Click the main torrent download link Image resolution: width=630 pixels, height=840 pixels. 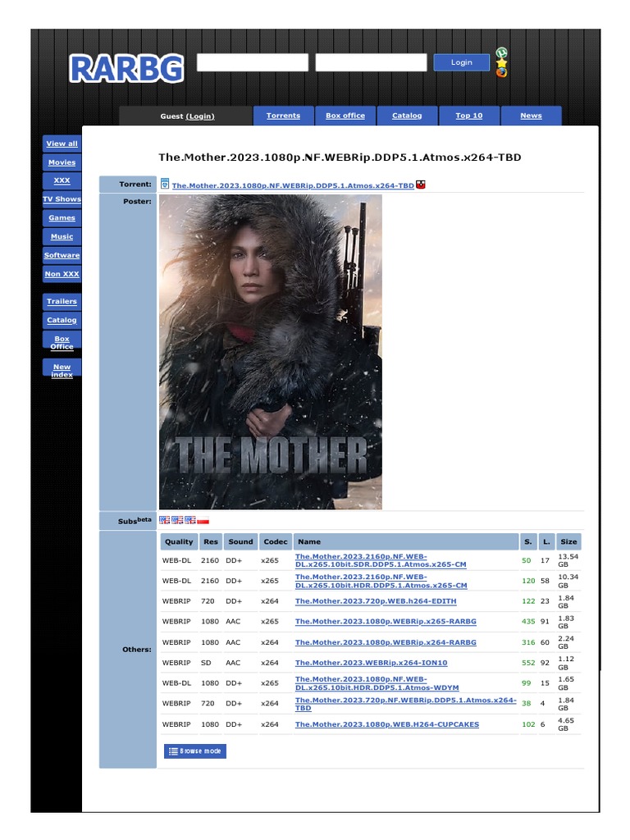pos(293,185)
